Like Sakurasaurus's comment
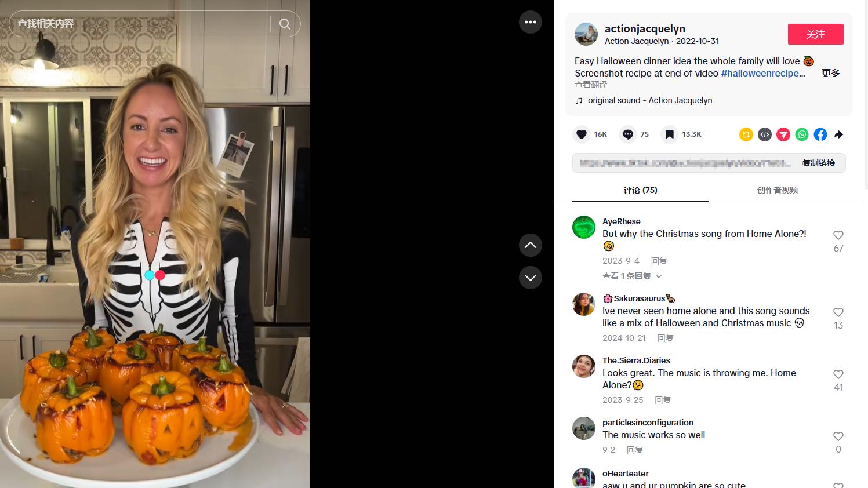This screenshot has height=488, width=868. 838,312
